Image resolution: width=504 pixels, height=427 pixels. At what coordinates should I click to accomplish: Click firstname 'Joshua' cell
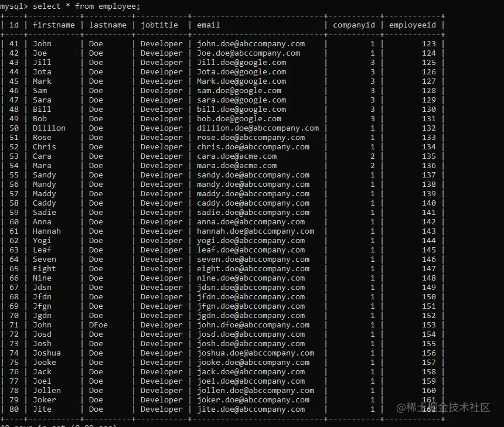(x=47, y=353)
